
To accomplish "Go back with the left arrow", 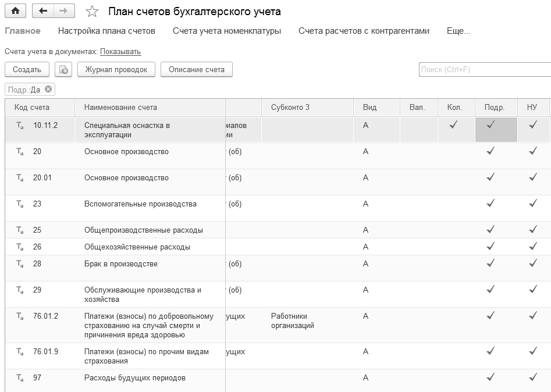I will [x=43, y=11].
